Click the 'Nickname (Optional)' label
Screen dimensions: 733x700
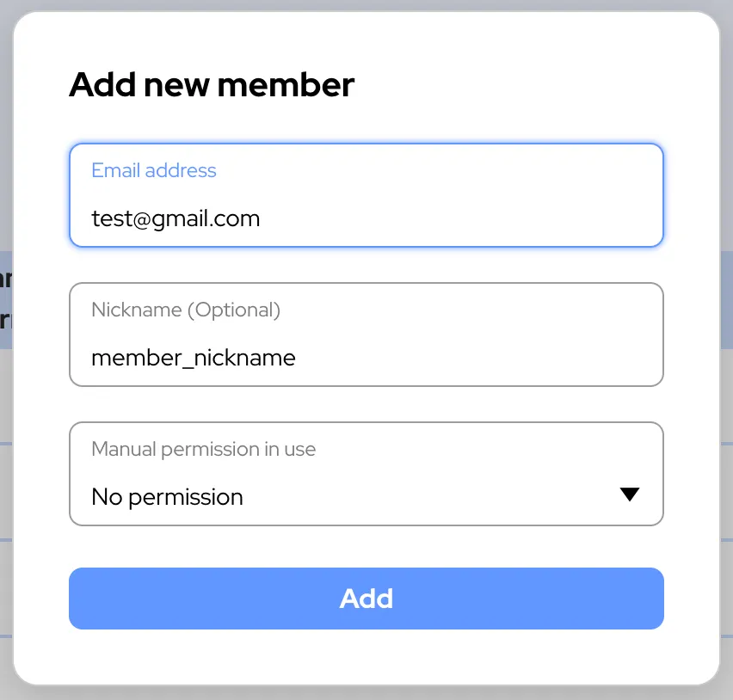(x=186, y=310)
